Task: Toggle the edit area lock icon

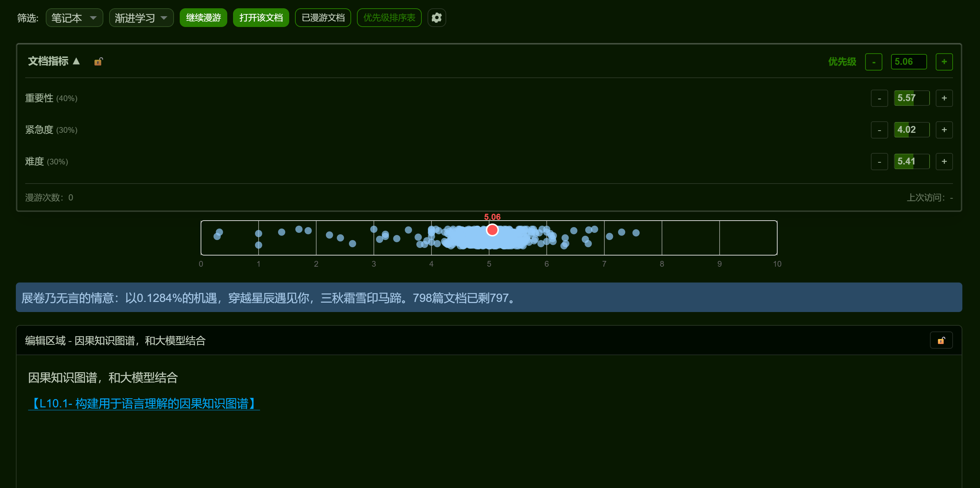Action: (x=941, y=340)
